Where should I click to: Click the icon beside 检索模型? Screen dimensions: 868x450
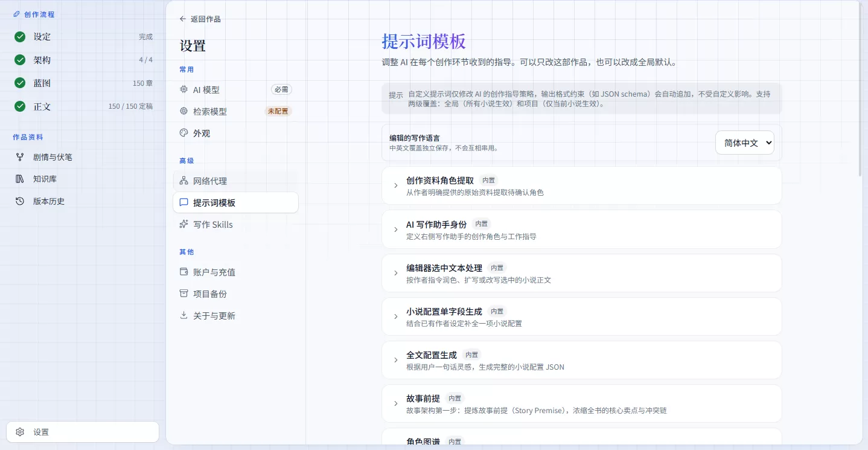click(184, 111)
